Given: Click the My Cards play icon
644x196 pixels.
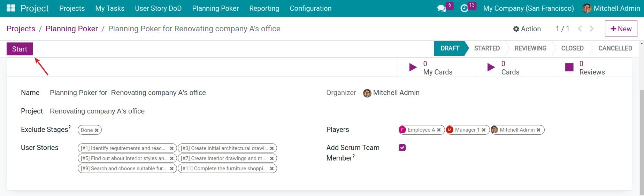Looking at the screenshot, I should click(x=413, y=67).
